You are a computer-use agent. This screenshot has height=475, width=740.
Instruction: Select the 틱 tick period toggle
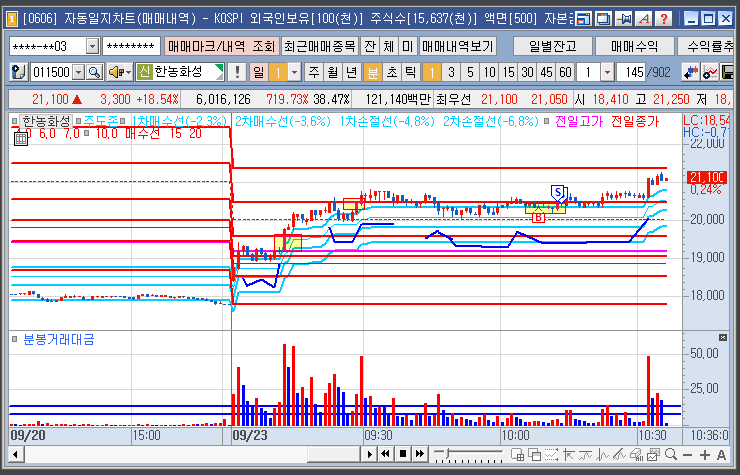(411, 72)
